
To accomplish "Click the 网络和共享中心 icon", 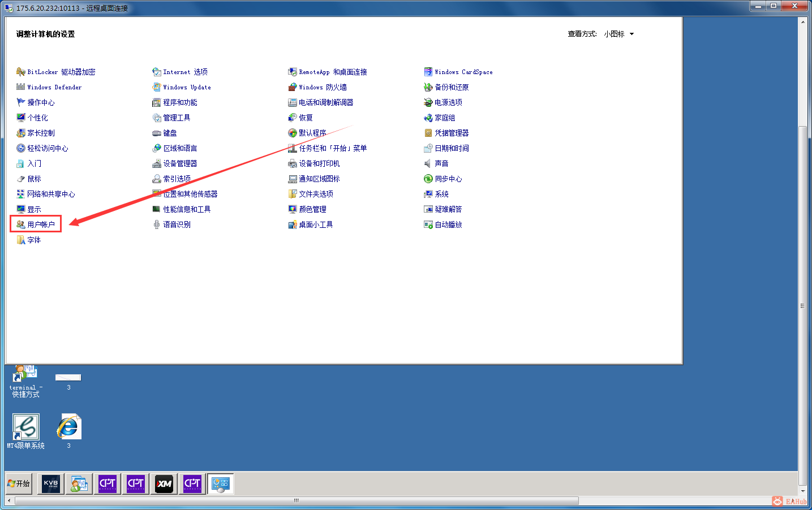I will pos(21,194).
